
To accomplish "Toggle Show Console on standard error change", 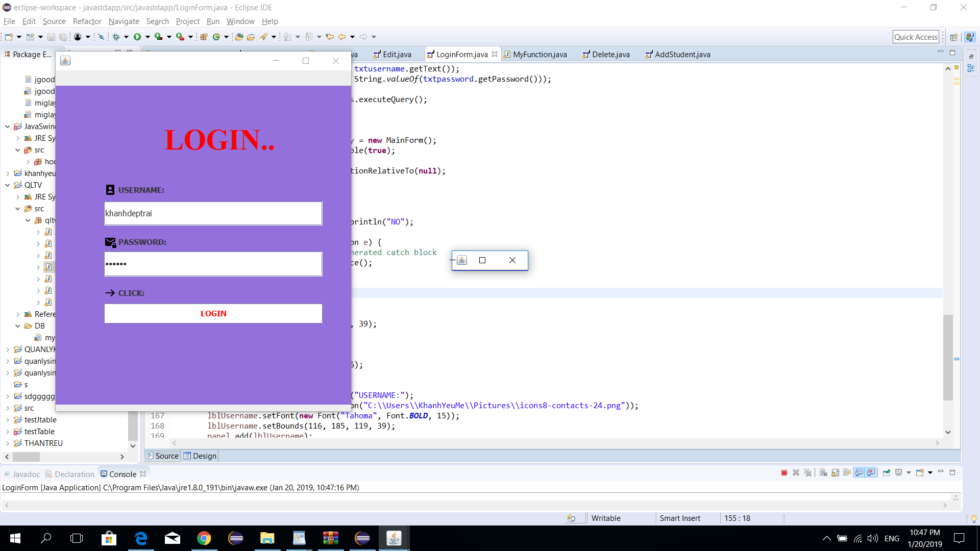I will tap(871, 473).
